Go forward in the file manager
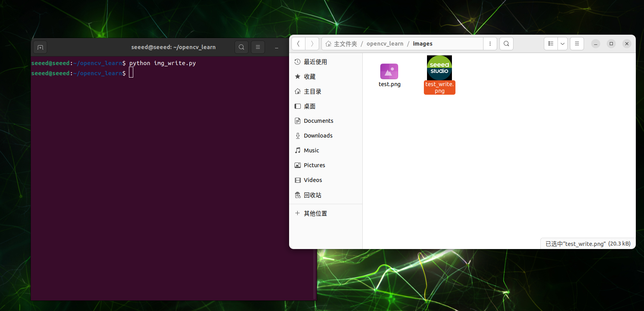 312,44
